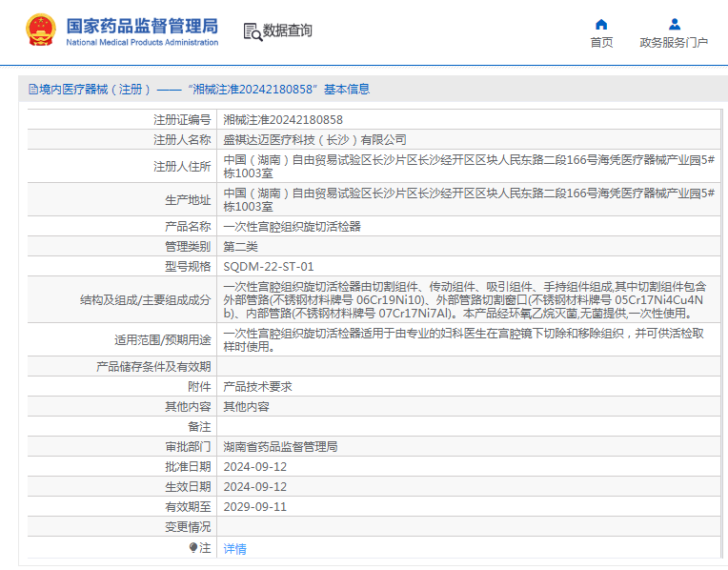Select model value SQDM-22-ST-01
The image size is (728, 570).
coord(269,267)
